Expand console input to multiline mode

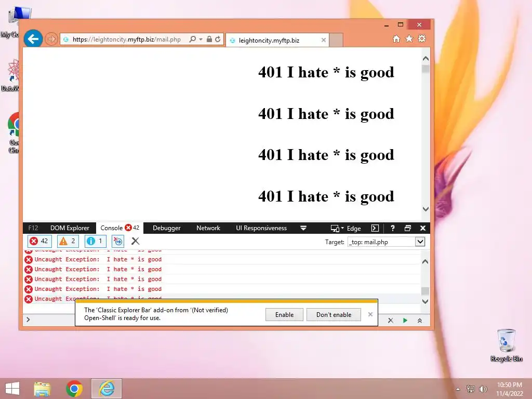click(x=420, y=320)
